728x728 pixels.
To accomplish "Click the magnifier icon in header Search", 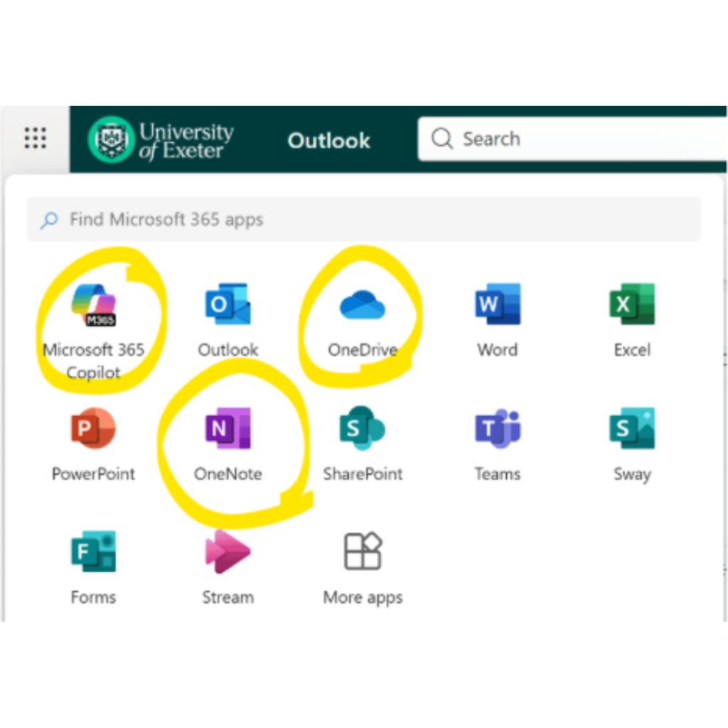I will pyautogui.click(x=442, y=139).
